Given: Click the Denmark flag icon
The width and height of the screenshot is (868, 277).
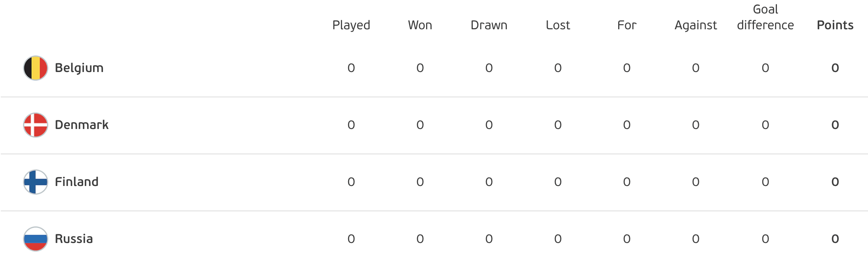Looking at the screenshot, I should pos(36,125).
